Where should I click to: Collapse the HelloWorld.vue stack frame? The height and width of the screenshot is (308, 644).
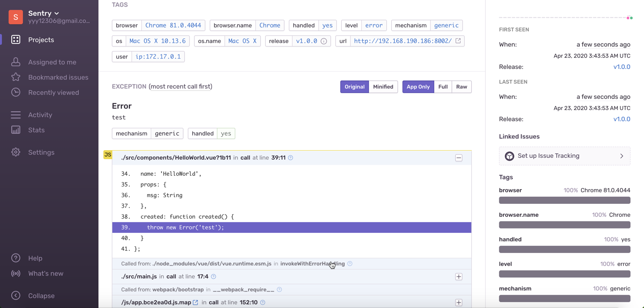(x=459, y=158)
